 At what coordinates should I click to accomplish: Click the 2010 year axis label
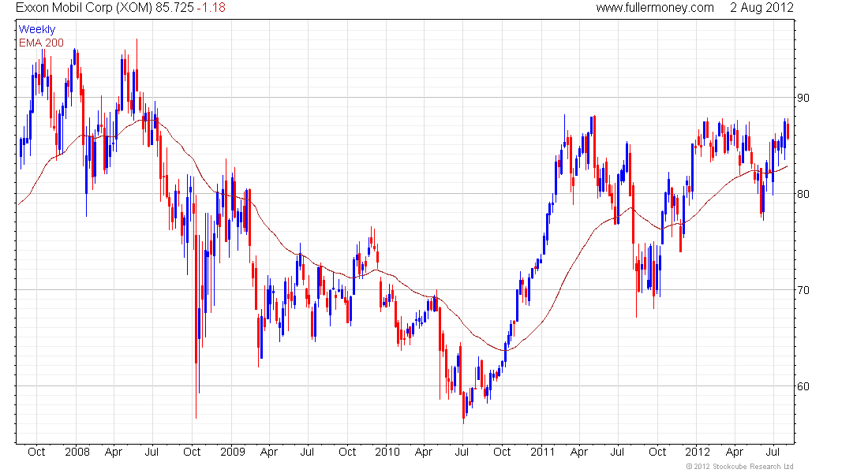pyautogui.click(x=387, y=452)
